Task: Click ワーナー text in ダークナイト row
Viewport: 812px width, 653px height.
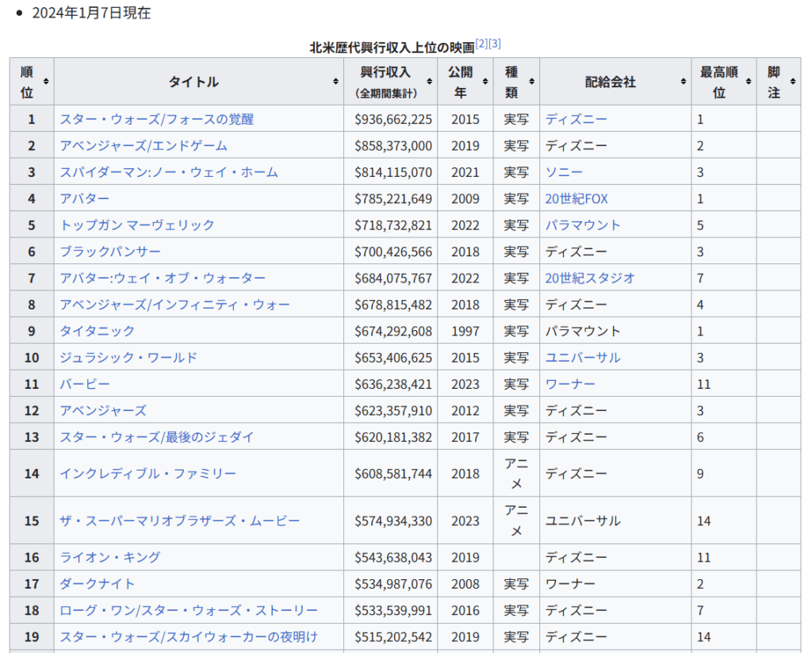Action: [570, 583]
